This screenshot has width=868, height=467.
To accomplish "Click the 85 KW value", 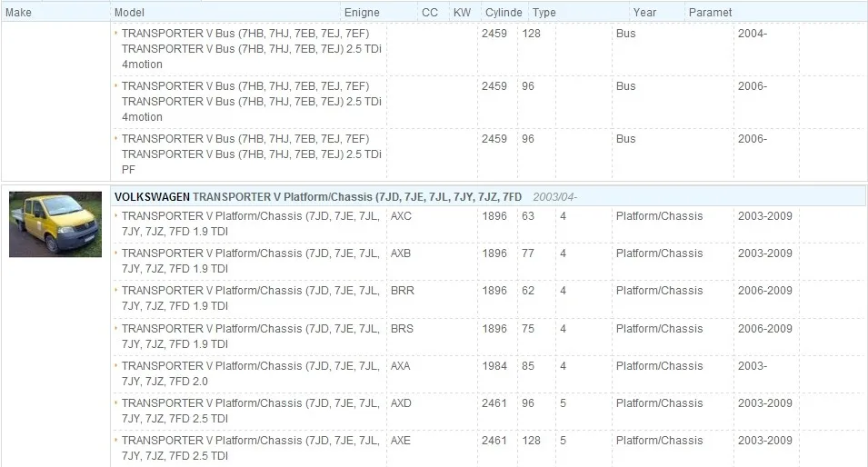I will point(528,366).
